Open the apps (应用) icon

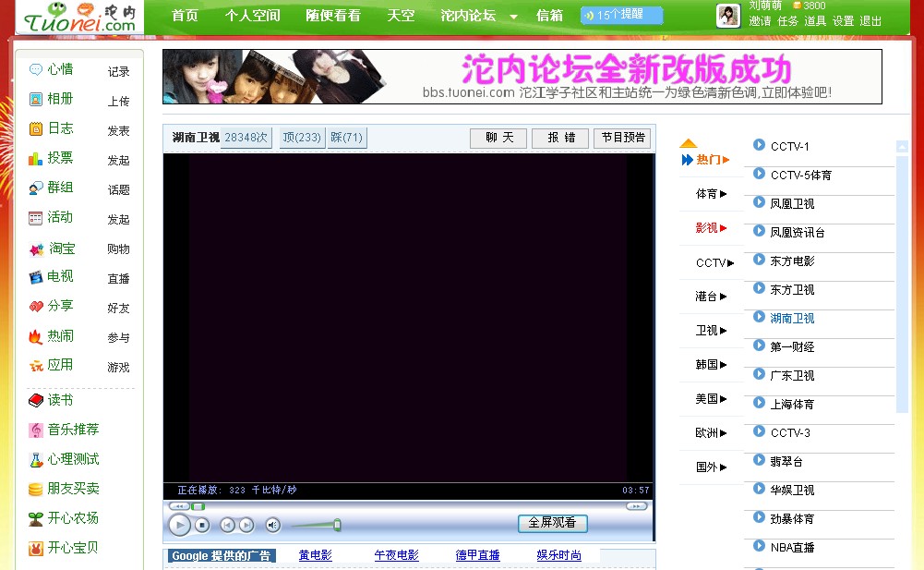(x=36, y=366)
